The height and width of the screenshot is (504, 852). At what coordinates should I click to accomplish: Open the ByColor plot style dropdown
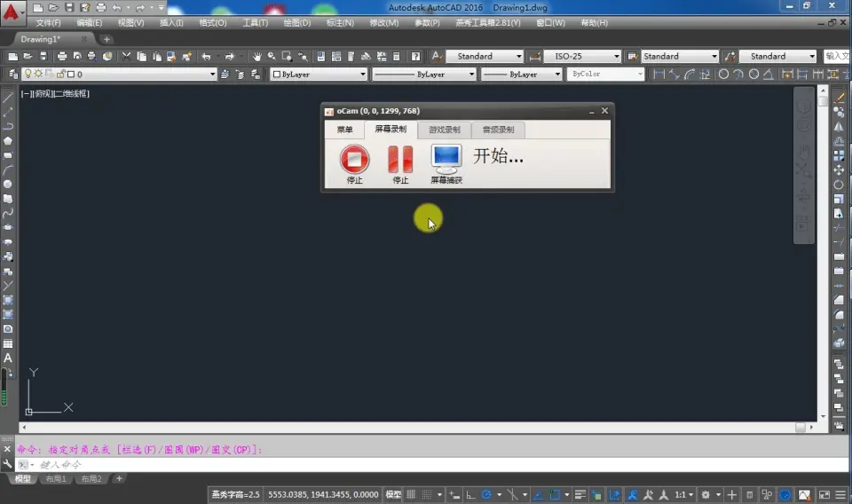[605, 74]
